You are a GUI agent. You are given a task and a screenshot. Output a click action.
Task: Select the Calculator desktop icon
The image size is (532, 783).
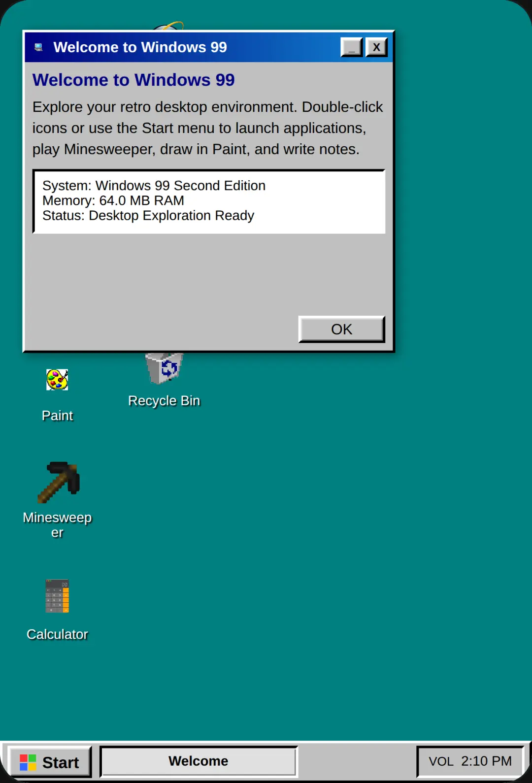(57, 596)
